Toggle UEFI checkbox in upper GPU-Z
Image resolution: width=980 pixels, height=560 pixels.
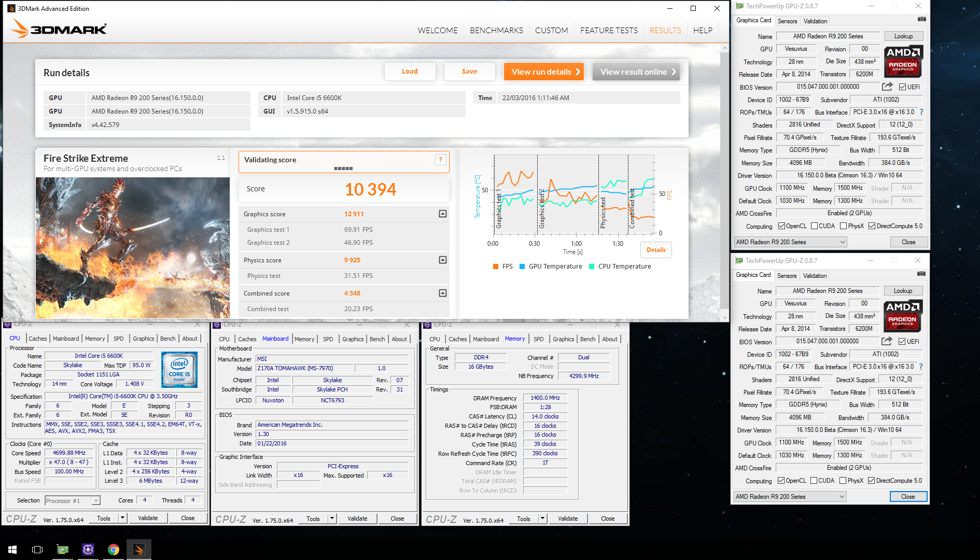coord(902,87)
